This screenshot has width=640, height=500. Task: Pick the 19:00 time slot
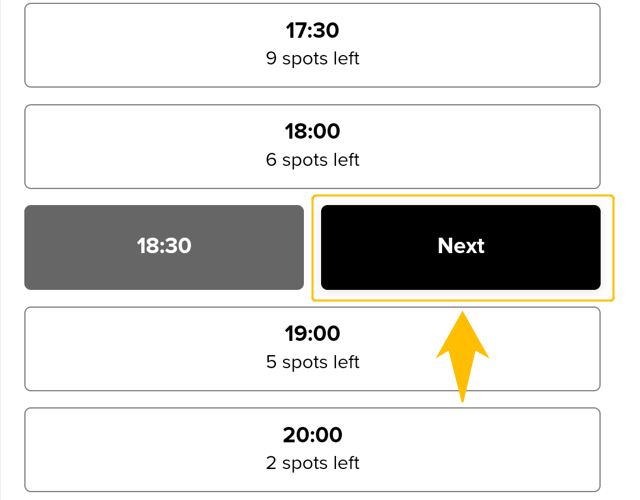pyautogui.click(x=312, y=349)
